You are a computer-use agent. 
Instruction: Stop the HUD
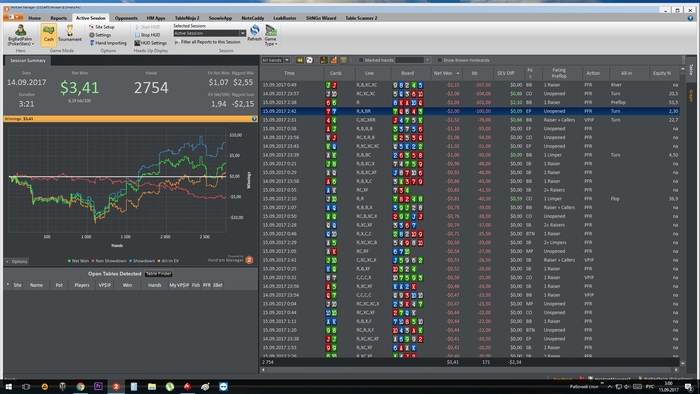pyautogui.click(x=147, y=35)
